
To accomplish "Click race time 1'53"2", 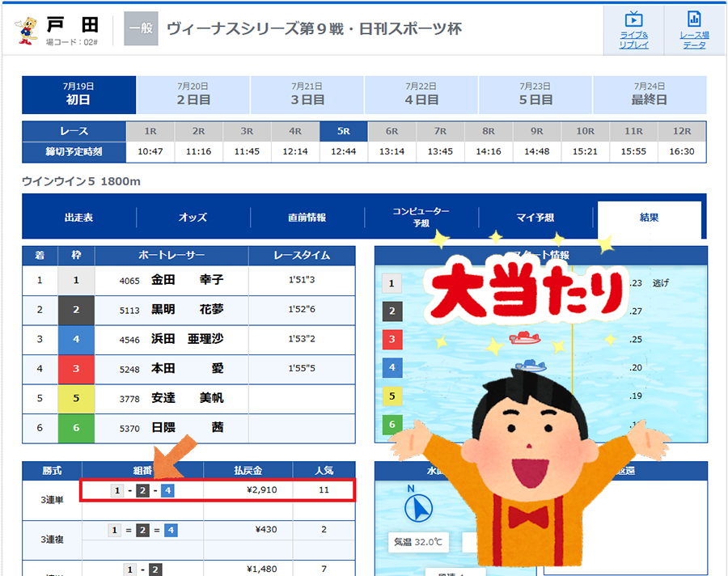I will point(302,339).
